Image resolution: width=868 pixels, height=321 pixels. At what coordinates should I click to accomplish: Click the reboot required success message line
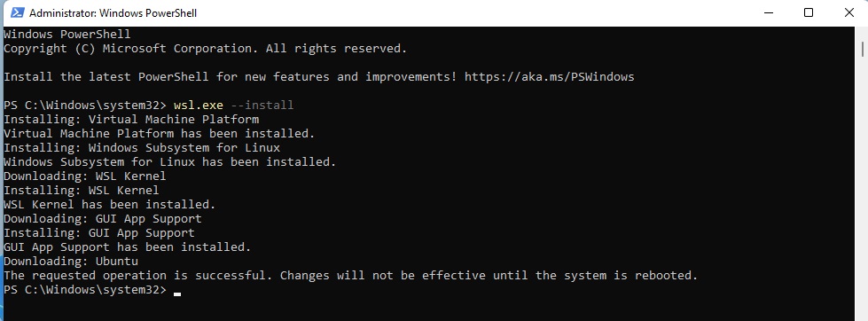pyautogui.click(x=351, y=276)
